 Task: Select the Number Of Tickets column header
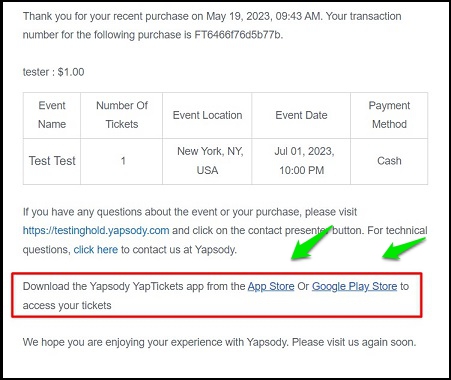[x=122, y=115]
